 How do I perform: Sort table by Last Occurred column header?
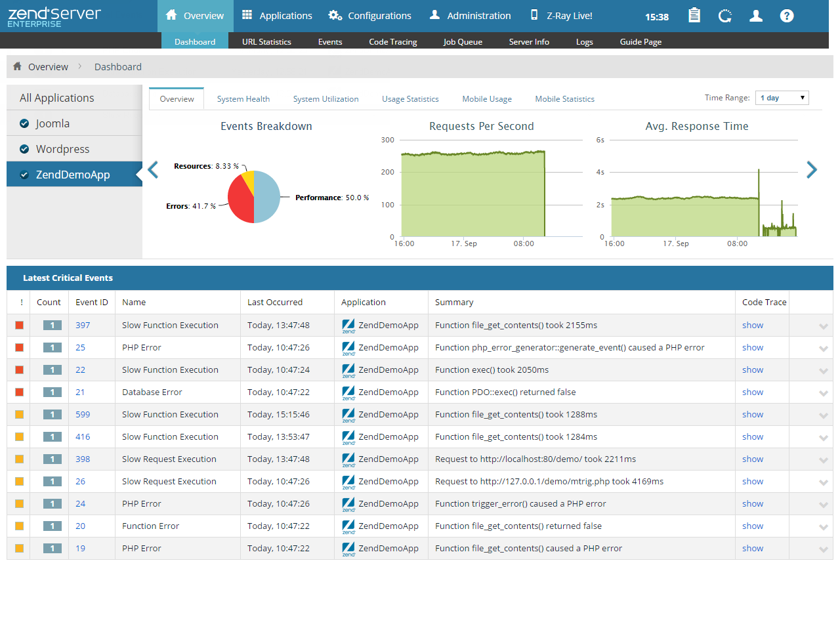(274, 302)
